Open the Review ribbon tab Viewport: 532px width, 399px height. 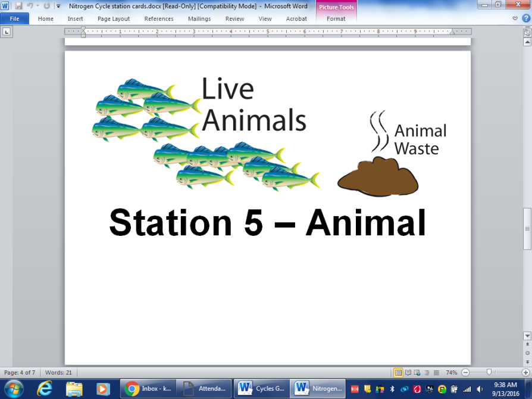234,18
